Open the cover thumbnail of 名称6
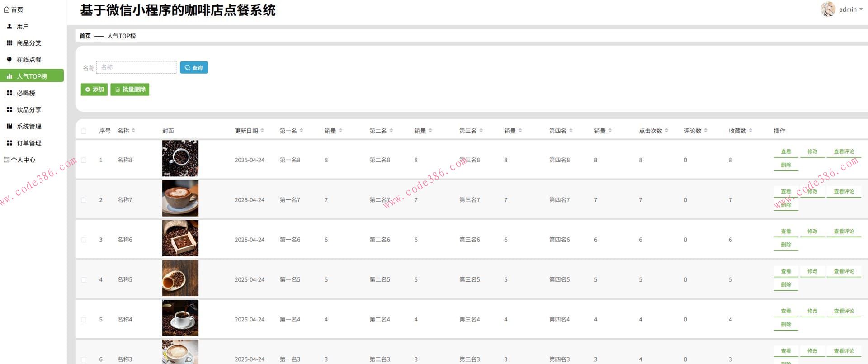The width and height of the screenshot is (868, 364). coord(180,238)
